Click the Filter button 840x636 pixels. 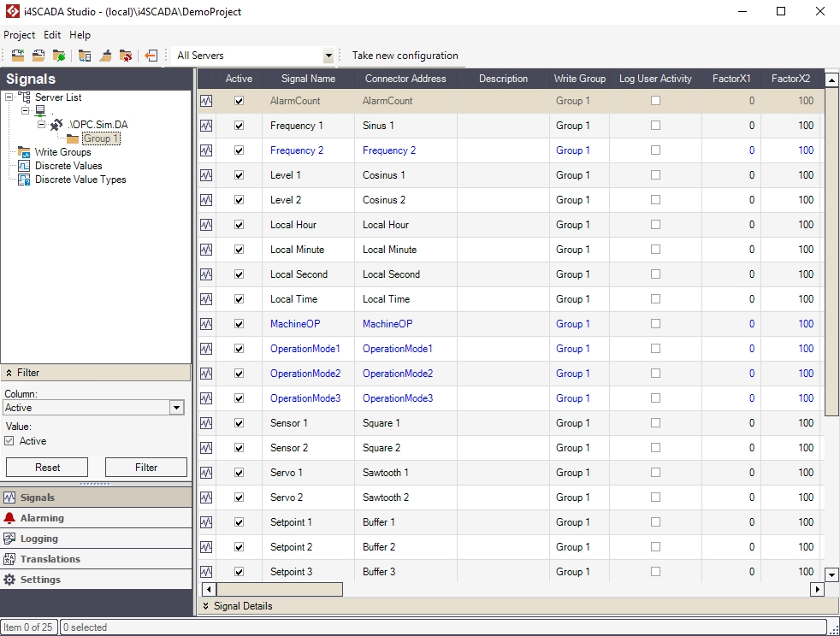click(x=146, y=467)
